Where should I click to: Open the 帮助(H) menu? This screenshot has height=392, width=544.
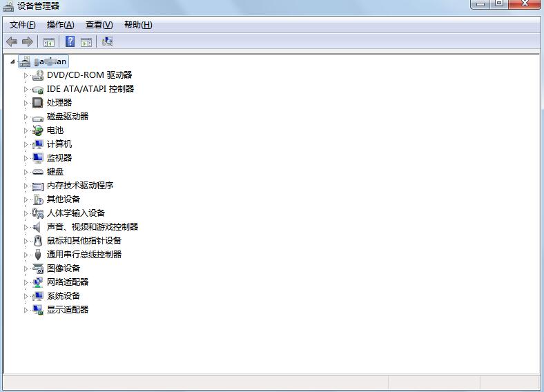pyautogui.click(x=138, y=25)
